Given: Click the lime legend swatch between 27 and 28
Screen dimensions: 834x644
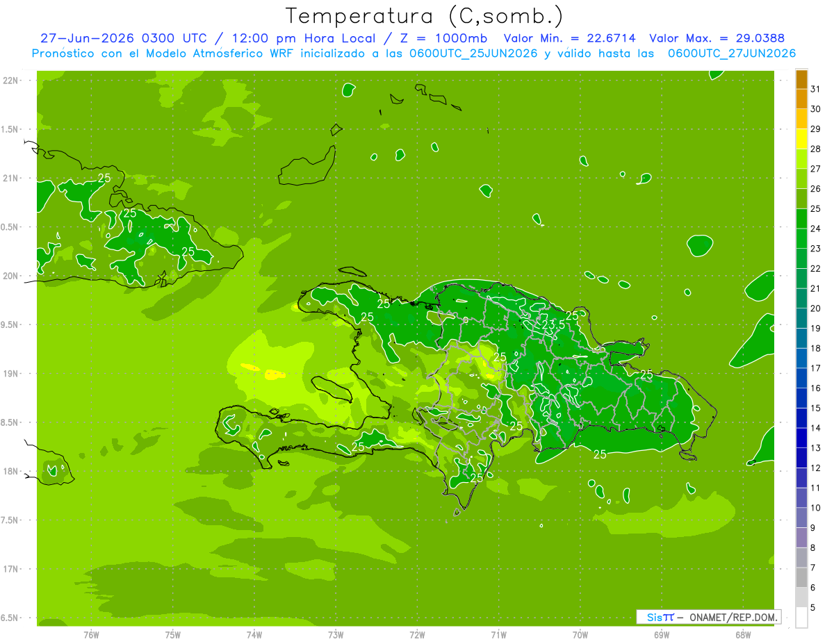Looking at the screenshot, I should [801, 158].
